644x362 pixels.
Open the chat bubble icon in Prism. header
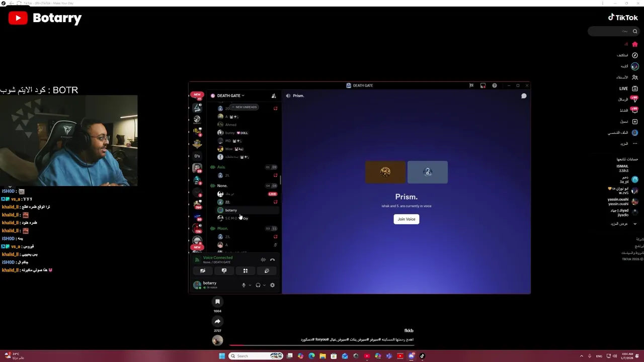[x=524, y=96]
